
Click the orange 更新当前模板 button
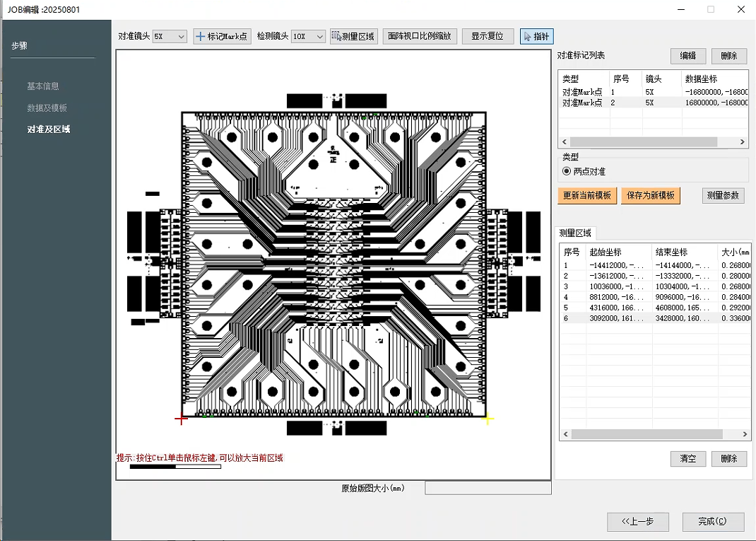coord(587,195)
